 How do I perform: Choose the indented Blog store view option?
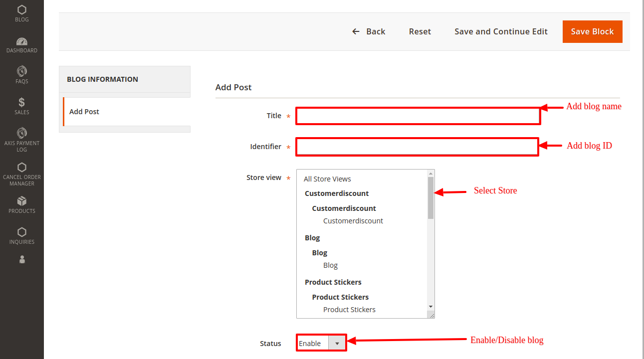(330, 265)
